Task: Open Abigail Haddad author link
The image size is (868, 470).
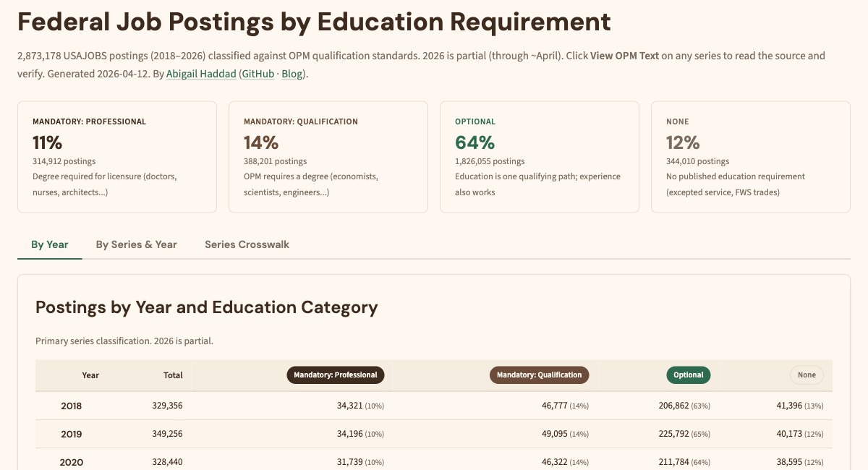Action: point(201,74)
